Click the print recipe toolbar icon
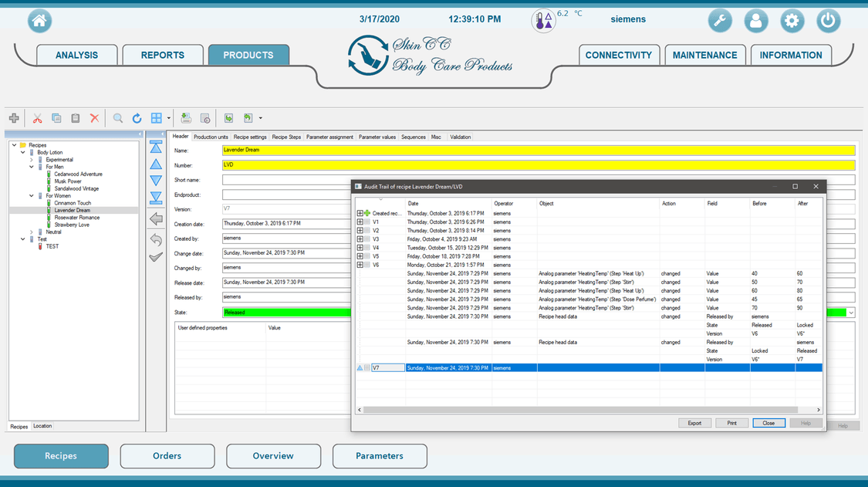Viewport: 868px width, 487px height. [186, 118]
